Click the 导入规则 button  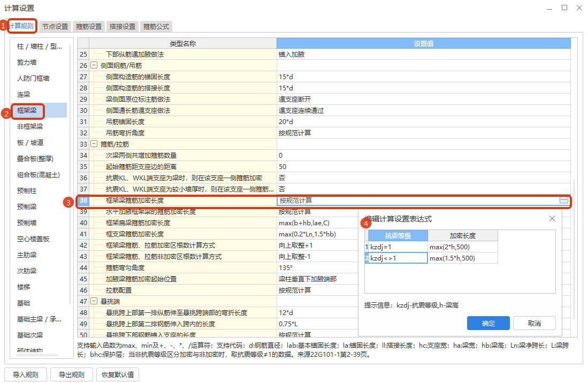pos(26,375)
